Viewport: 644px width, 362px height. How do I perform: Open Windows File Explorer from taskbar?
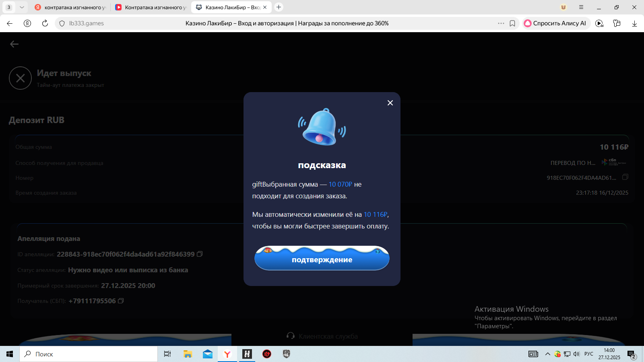pyautogui.click(x=188, y=354)
